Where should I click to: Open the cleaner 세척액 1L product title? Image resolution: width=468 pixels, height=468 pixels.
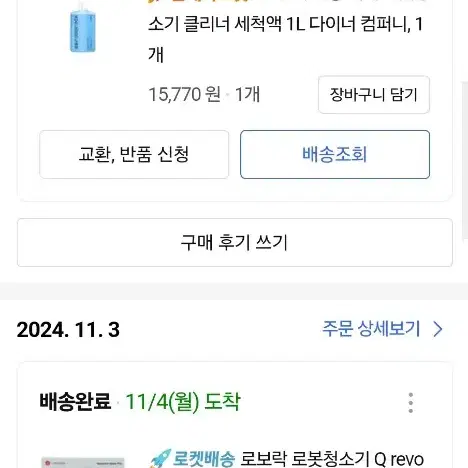286,39
